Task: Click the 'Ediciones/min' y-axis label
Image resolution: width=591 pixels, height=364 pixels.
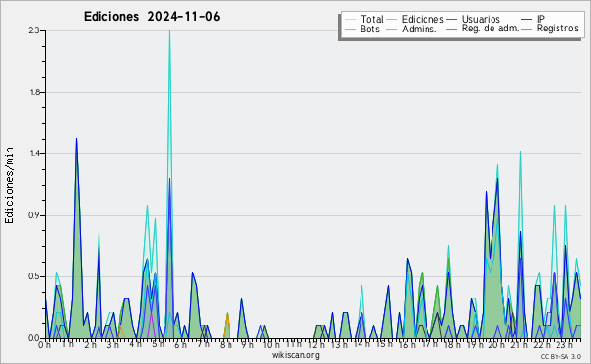Action: 9,185
